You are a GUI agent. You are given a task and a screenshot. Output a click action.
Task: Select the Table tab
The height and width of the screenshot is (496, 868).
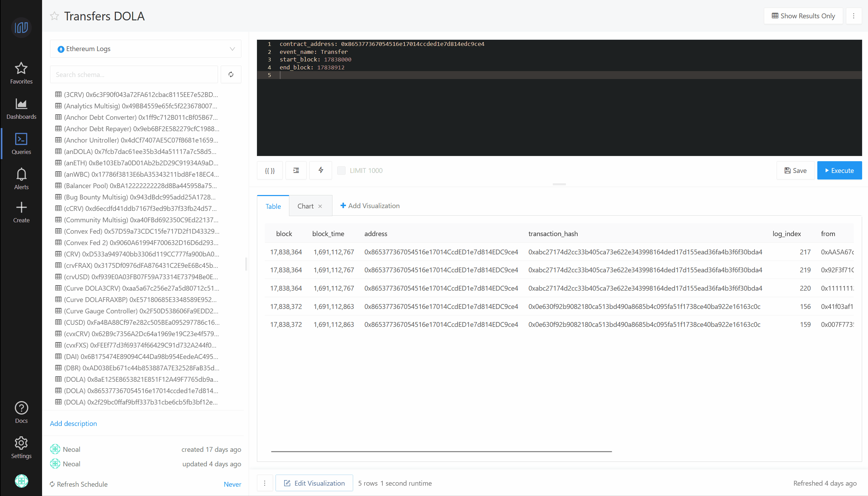pos(273,206)
